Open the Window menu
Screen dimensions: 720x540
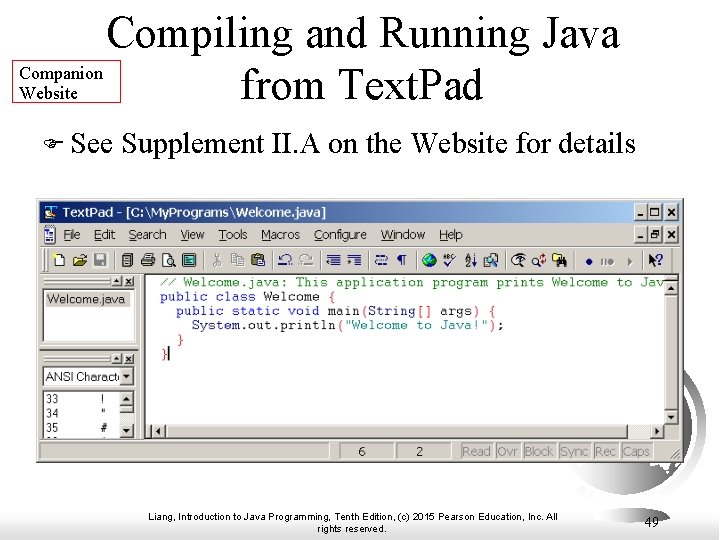[x=403, y=235]
